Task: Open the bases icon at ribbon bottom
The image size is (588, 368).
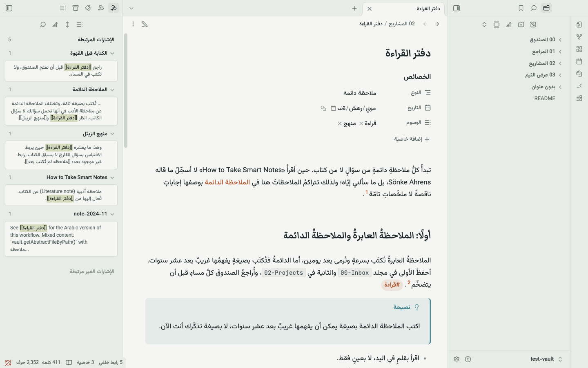Action: click(579, 98)
